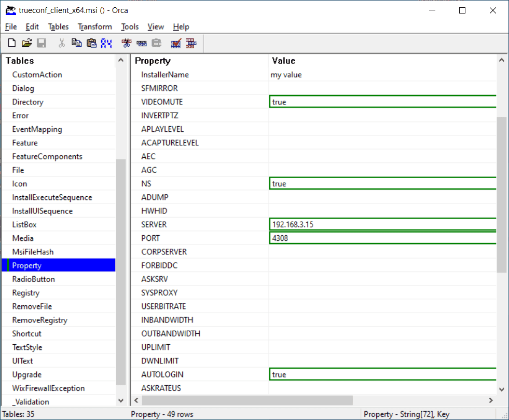
Task: Click the Tables list header
Action: coord(59,61)
